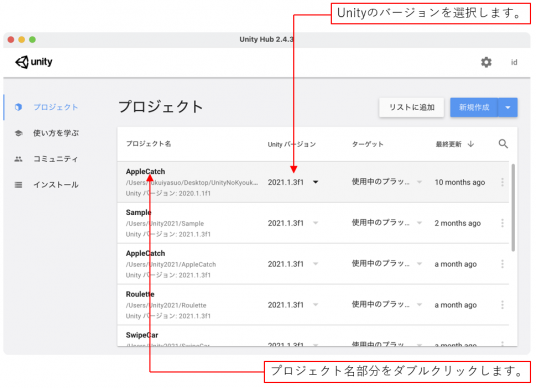Select the Sample project name
This screenshot has height=388, width=536.
point(138,213)
